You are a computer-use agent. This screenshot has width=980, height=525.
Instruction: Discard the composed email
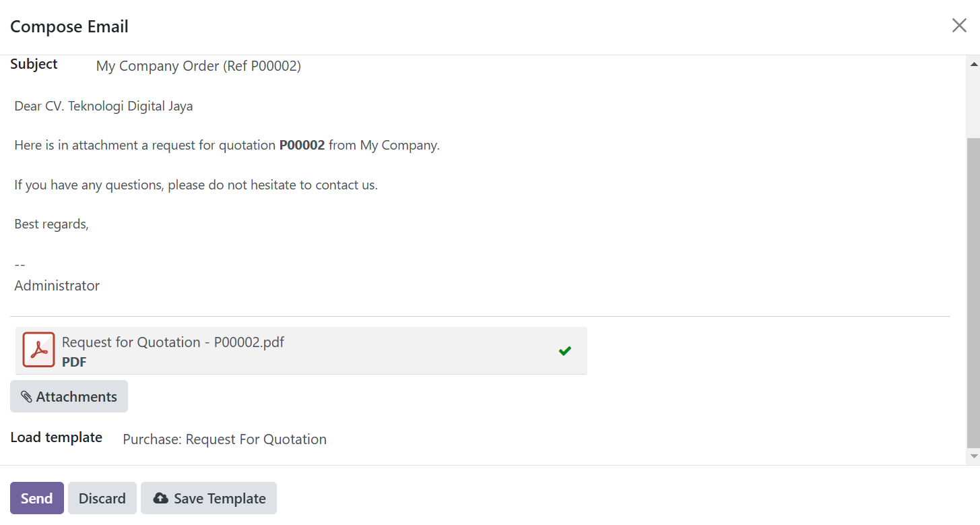[102, 498]
